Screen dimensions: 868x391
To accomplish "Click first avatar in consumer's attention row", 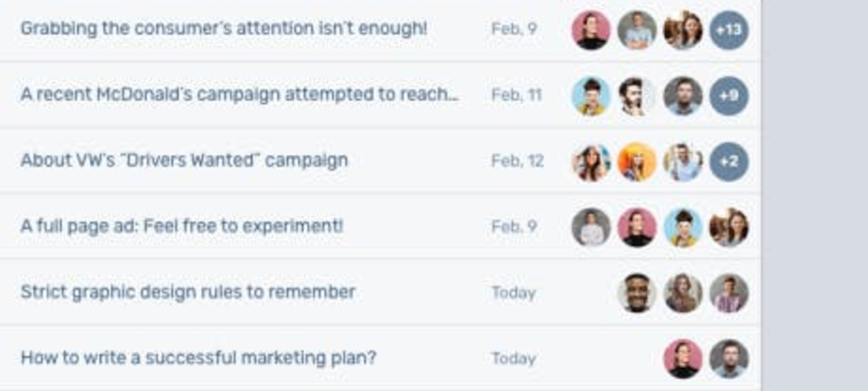I will click(x=591, y=30).
